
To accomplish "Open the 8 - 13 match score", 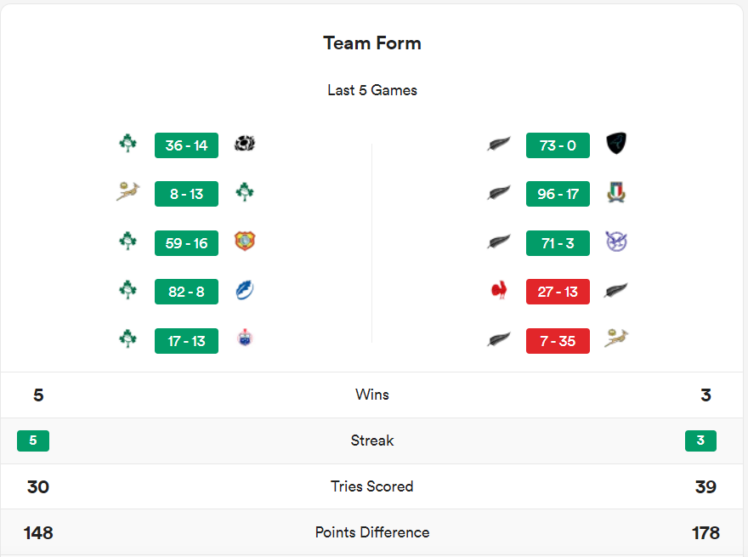I will pos(186,193).
